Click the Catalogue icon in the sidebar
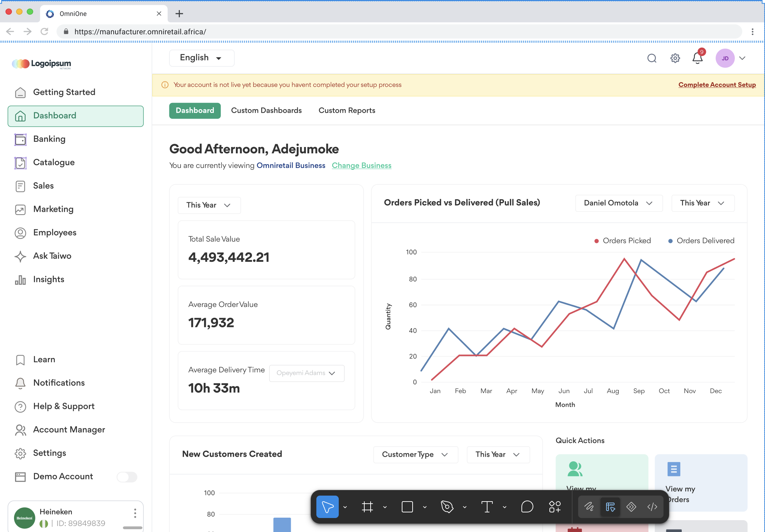The width and height of the screenshot is (765, 532). coord(20,163)
